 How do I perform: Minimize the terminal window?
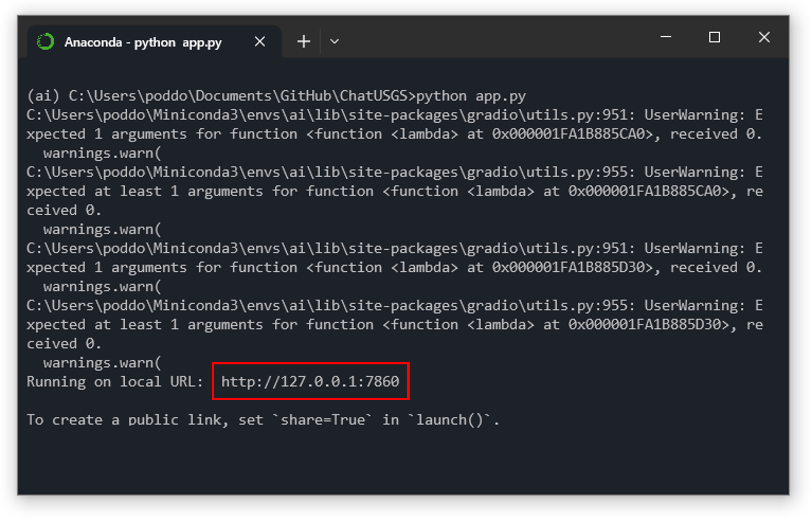click(665, 37)
